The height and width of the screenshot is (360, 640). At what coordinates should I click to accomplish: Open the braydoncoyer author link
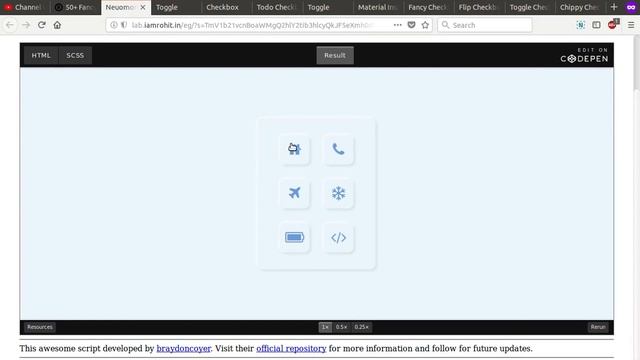pos(184,349)
